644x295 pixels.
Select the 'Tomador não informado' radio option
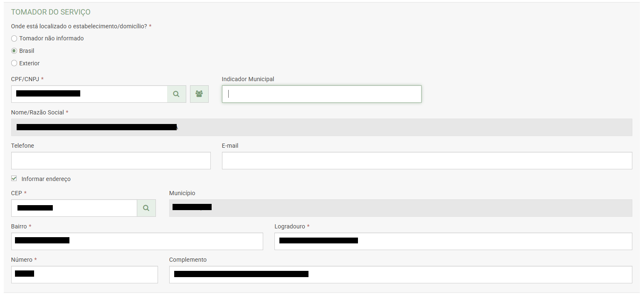coord(14,38)
